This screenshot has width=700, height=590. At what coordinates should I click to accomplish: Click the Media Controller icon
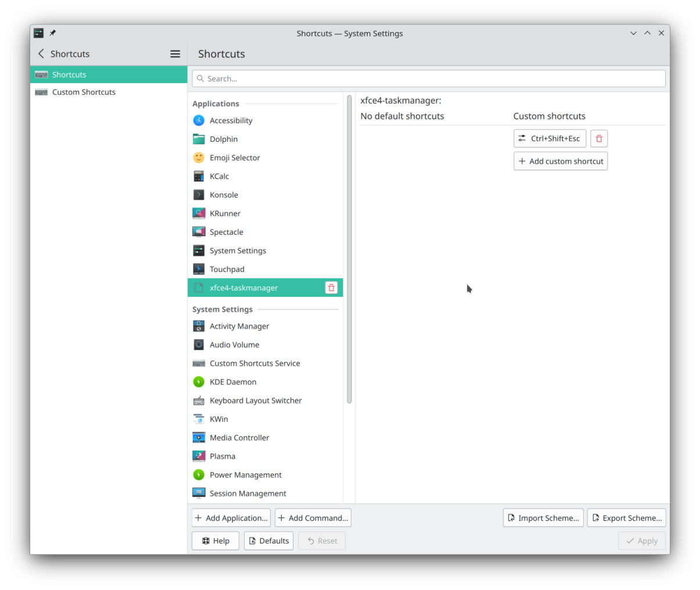199,437
